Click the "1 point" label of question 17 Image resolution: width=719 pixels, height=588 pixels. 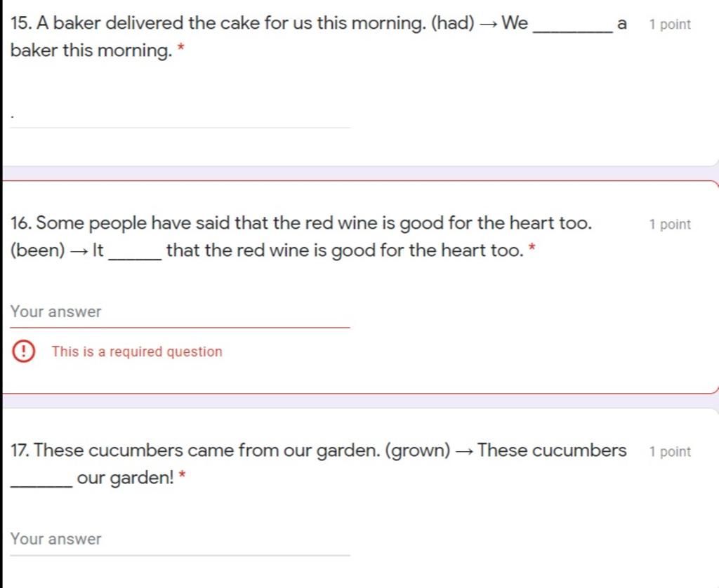670,452
